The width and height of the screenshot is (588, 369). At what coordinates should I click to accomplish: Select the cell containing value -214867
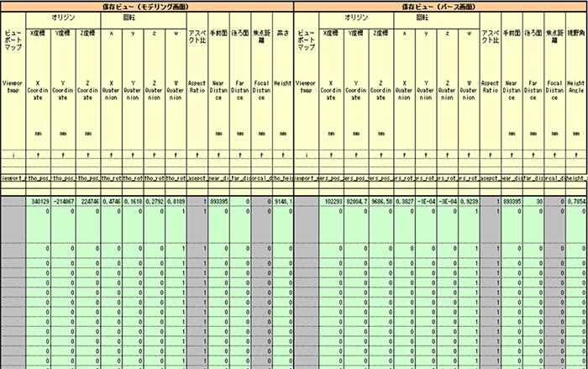(x=63, y=203)
